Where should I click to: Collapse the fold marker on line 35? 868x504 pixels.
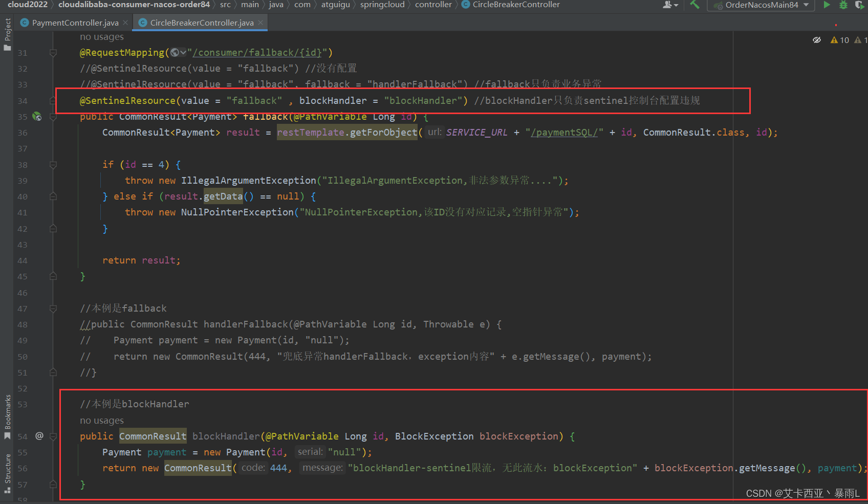(x=53, y=117)
